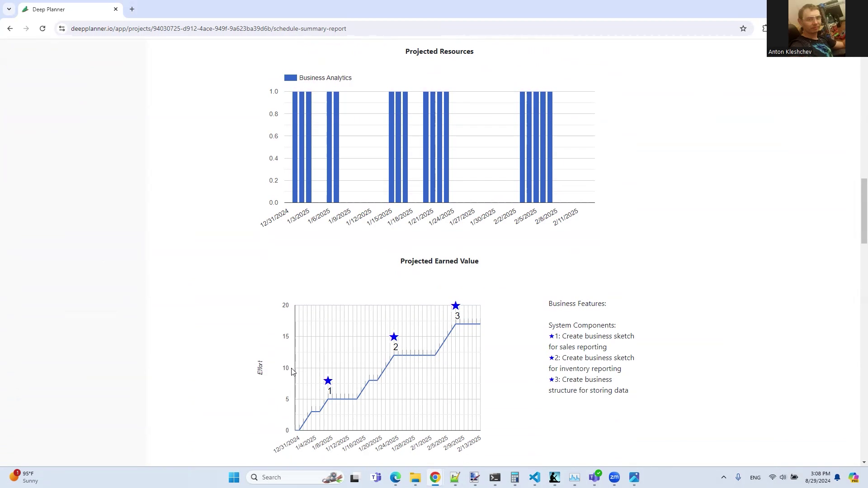Open weather widget showing 95°F Sunny

pyautogui.click(x=25, y=477)
